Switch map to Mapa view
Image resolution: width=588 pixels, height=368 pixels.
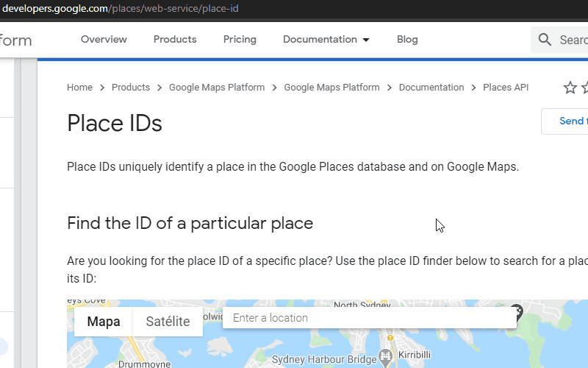click(x=104, y=322)
